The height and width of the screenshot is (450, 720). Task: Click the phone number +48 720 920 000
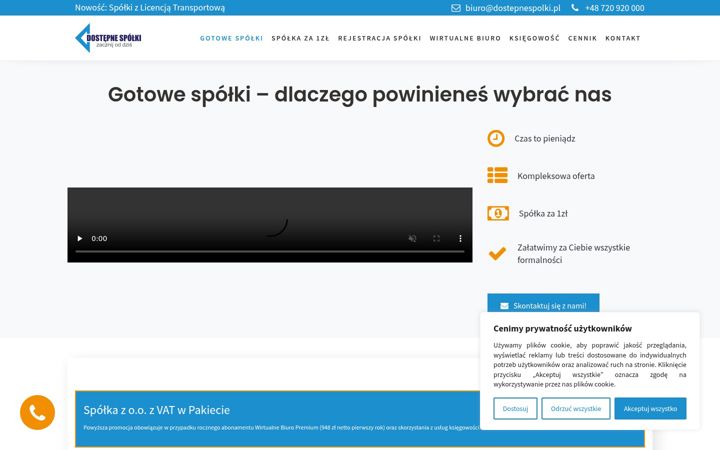614,8
